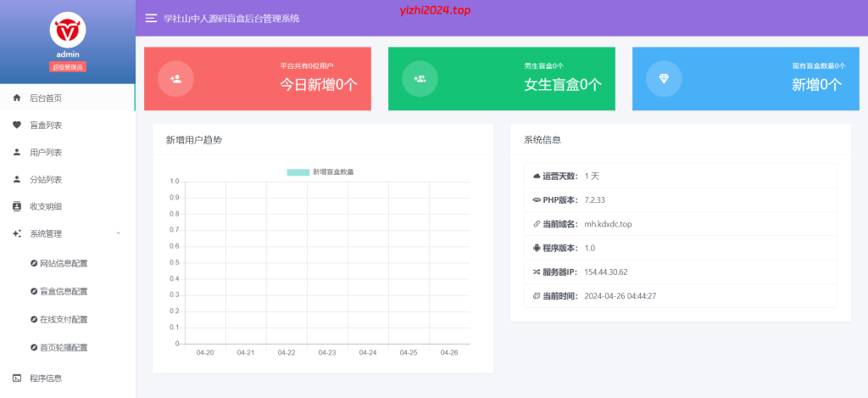868x398 pixels.
Task: Click the group icon in green card
Action: click(x=420, y=79)
